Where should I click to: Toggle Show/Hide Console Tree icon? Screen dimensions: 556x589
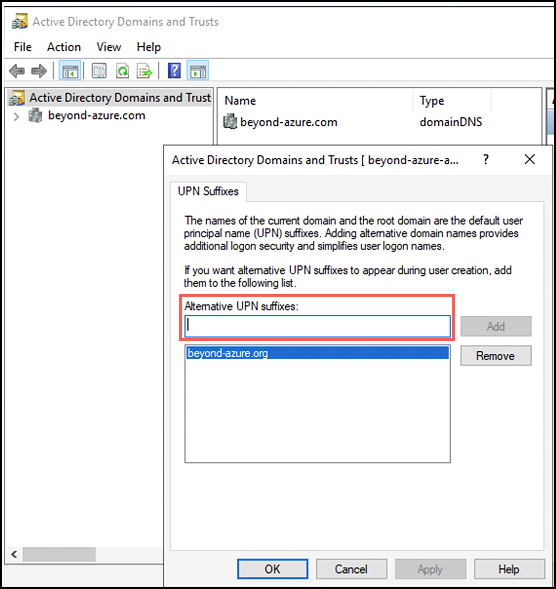(x=70, y=71)
